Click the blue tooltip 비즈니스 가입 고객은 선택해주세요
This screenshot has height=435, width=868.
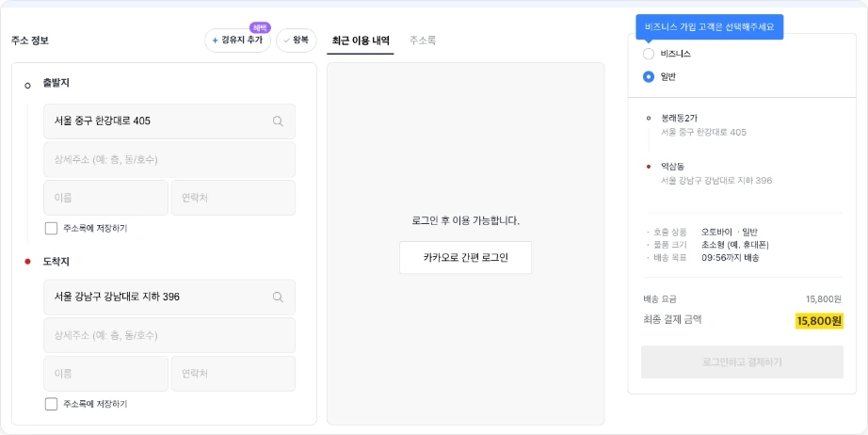709,26
